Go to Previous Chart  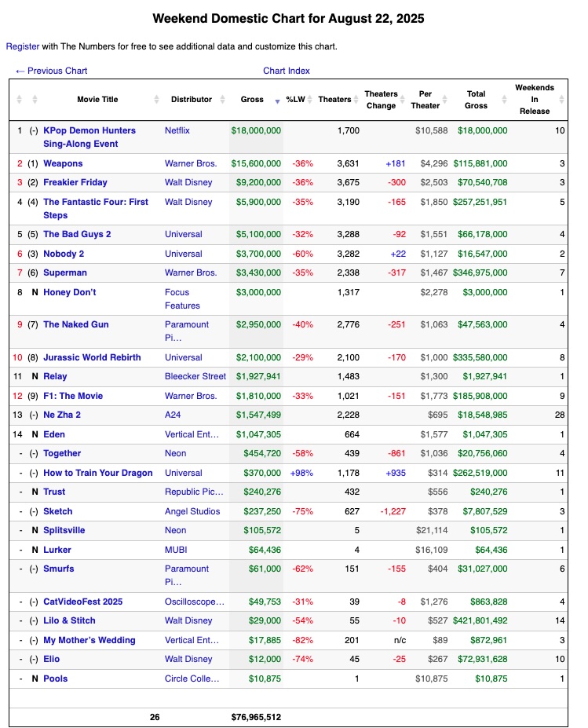(52, 71)
